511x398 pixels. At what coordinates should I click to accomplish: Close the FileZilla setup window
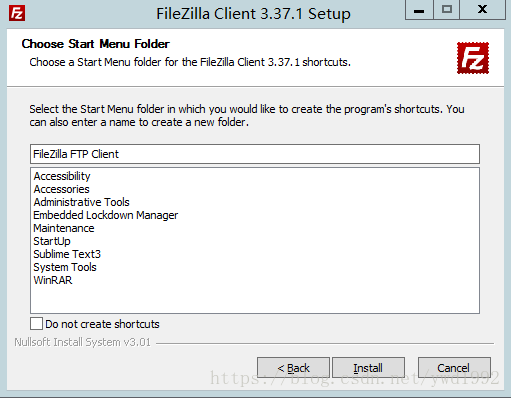tap(482, 10)
